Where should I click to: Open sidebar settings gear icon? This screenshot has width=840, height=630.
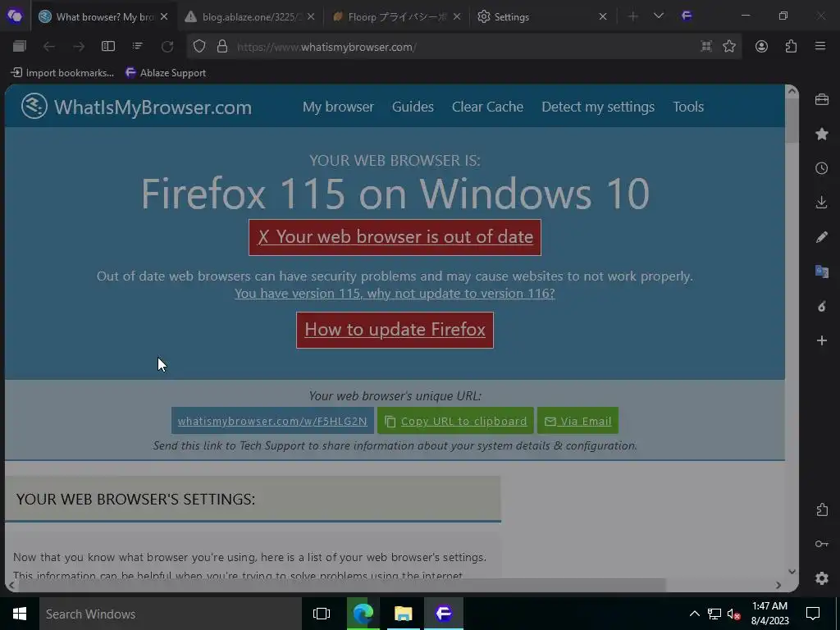point(822,578)
